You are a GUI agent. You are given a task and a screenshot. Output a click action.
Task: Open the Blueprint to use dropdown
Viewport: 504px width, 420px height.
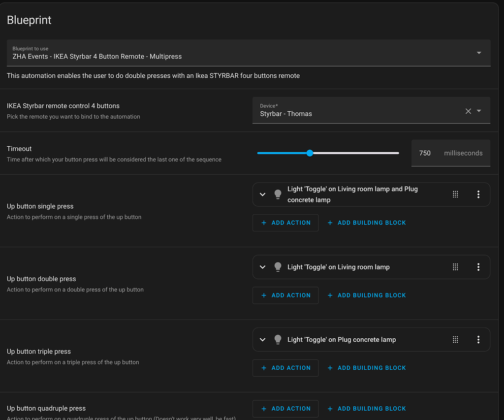click(x=478, y=52)
